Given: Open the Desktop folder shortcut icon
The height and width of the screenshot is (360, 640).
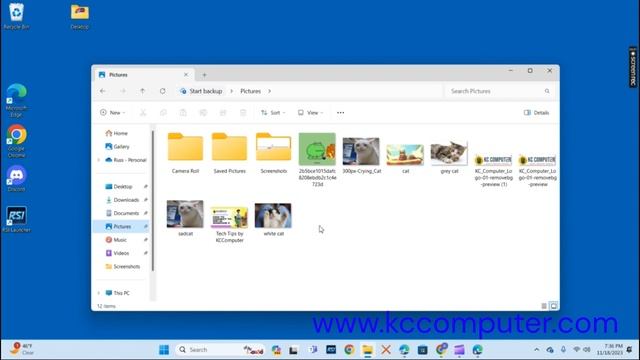Looking at the screenshot, I should click(80, 16).
